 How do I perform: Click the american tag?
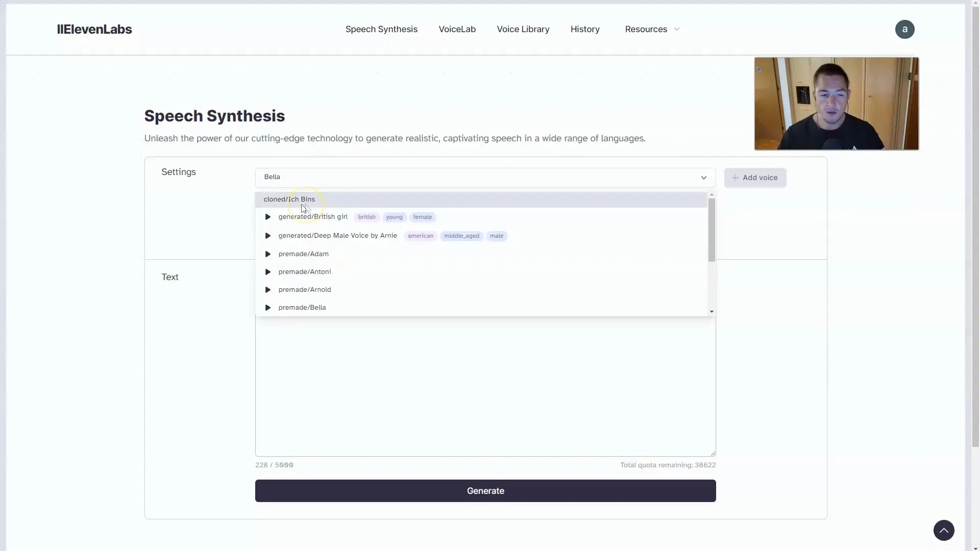point(420,236)
